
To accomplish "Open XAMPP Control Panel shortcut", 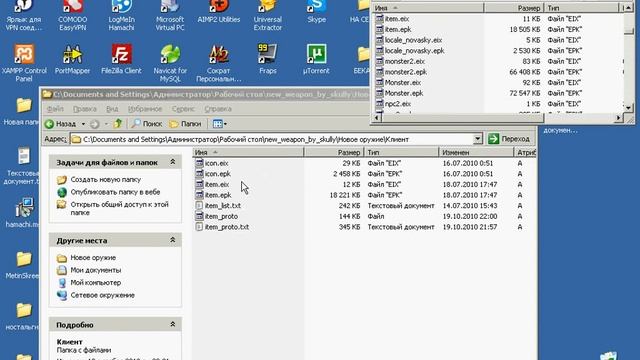I will click(24, 62).
